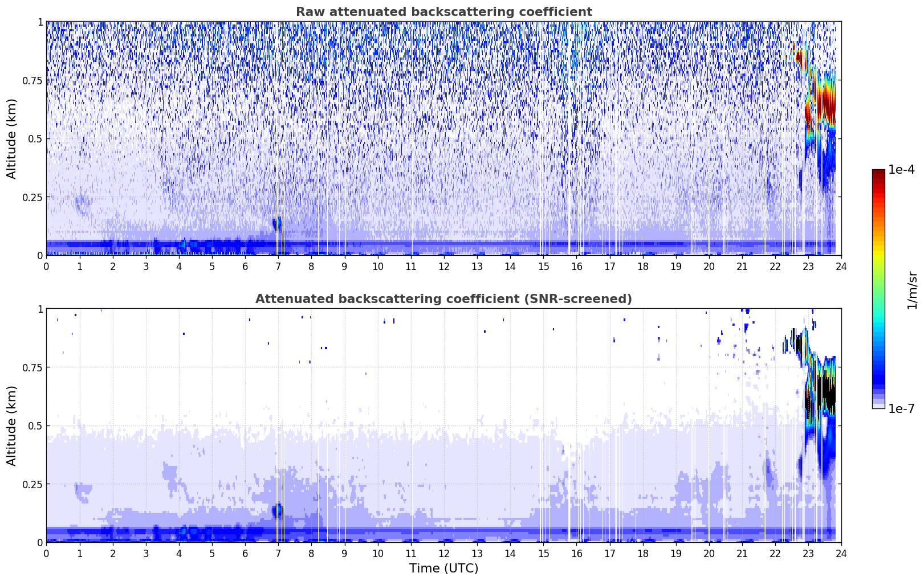
Task: Click the title "Attenuated backscattering coefficient (SNR-screened)"
Action: point(443,299)
